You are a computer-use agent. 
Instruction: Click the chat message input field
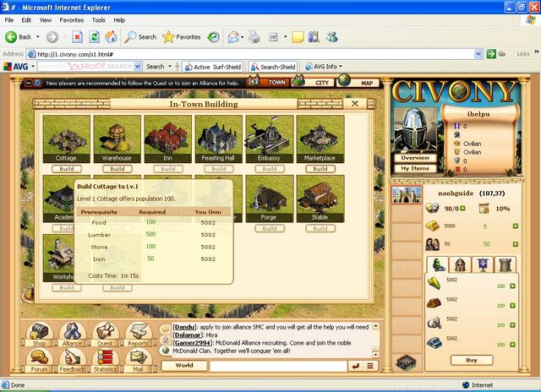click(278, 366)
